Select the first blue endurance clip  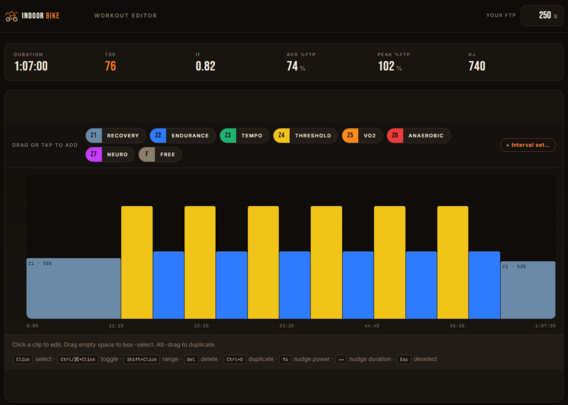point(168,285)
